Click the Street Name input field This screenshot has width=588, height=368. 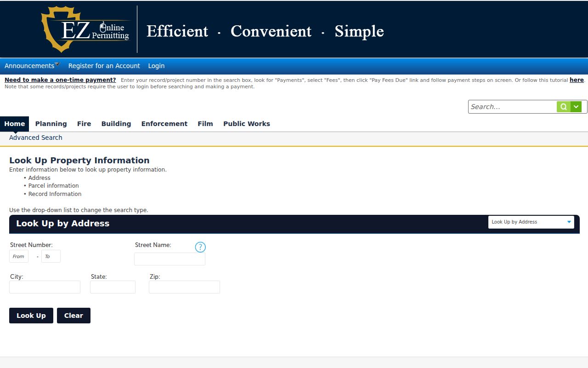coord(170,259)
